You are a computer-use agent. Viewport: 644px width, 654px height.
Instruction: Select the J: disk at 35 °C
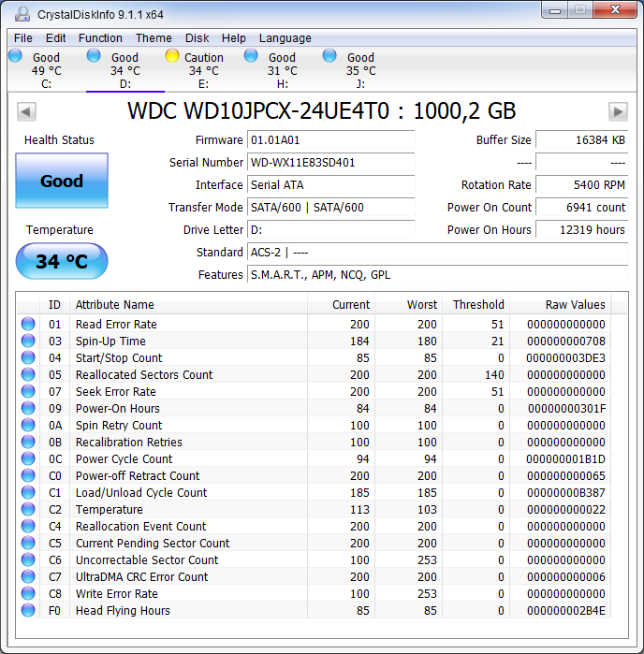(x=360, y=70)
